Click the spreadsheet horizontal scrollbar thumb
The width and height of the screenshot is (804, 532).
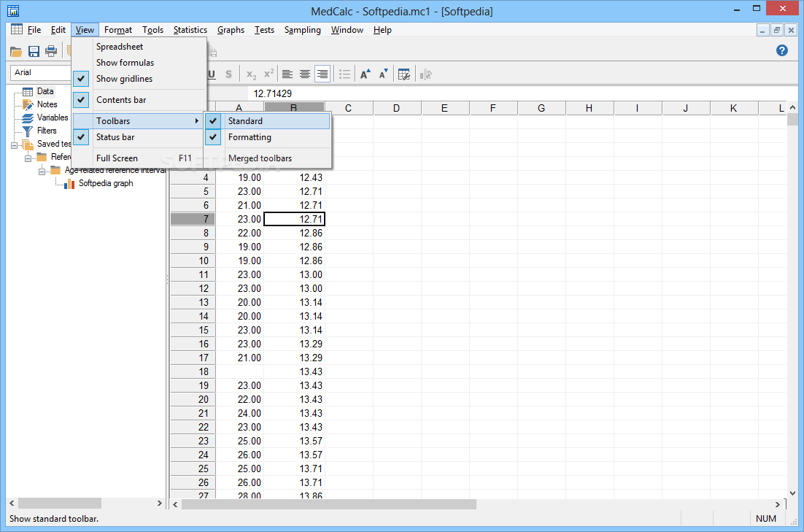pos(329,504)
